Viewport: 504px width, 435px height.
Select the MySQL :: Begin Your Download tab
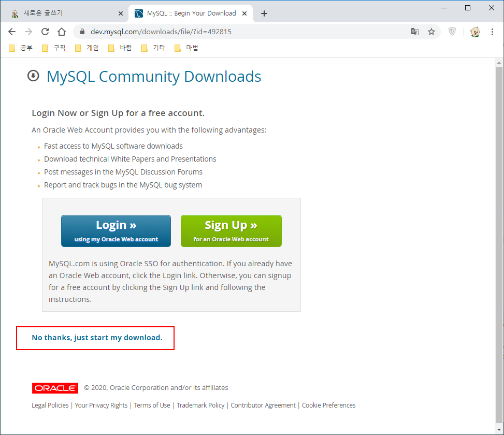191,13
